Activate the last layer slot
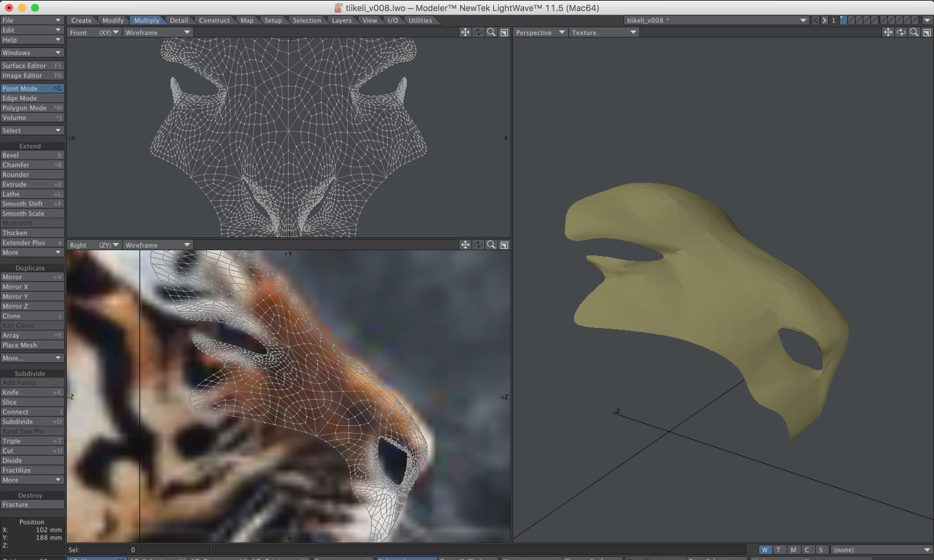Image resolution: width=934 pixels, height=560 pixels. [x=915, y=20]
